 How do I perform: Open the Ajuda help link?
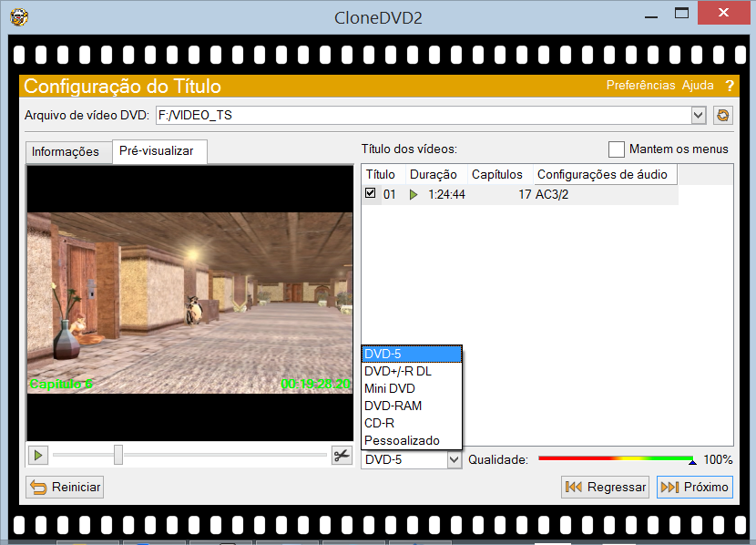coord(698,86)
